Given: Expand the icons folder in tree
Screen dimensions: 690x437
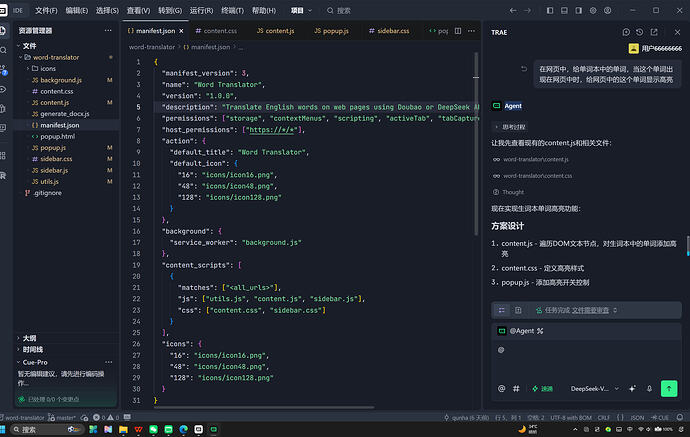Looking at the screenshot, I should 48,69.
